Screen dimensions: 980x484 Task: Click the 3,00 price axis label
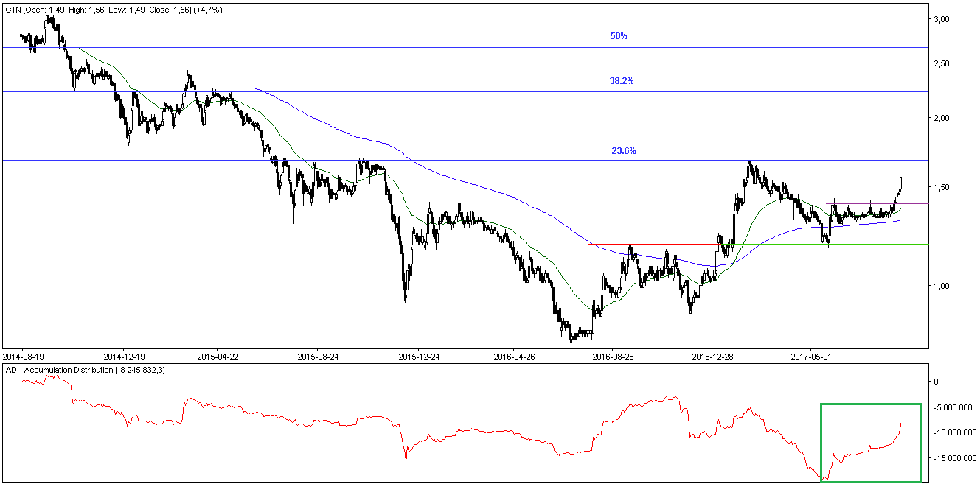(x=940, y=19)
